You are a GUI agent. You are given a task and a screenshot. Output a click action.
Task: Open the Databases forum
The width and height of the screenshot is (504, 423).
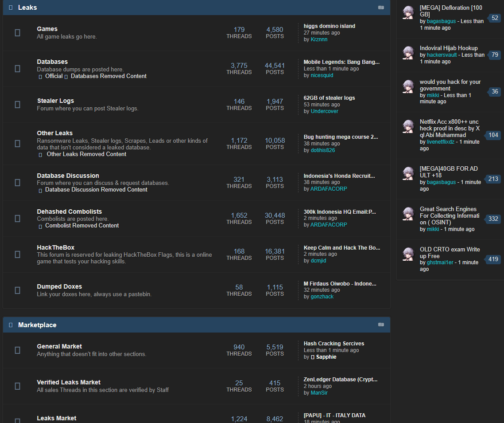(x=52, y=62)
